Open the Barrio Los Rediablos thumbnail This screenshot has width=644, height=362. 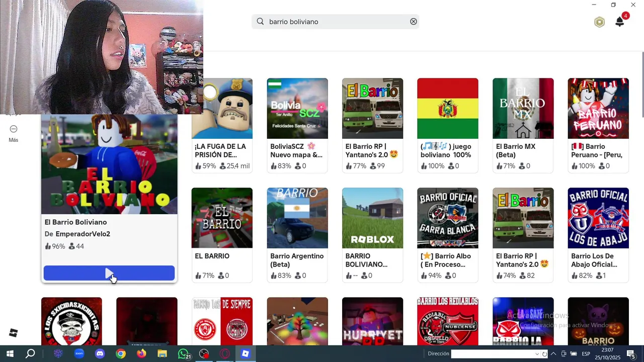tap(448, 321)
